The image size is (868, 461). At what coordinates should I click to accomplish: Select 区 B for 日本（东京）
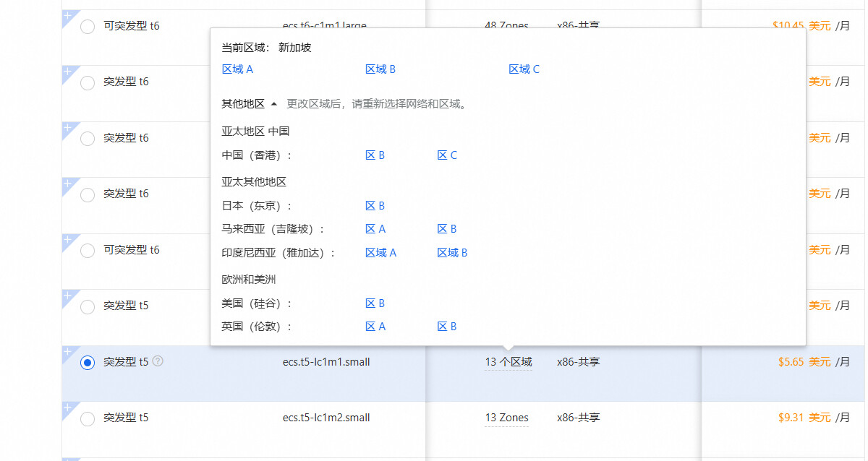[375, 206]
